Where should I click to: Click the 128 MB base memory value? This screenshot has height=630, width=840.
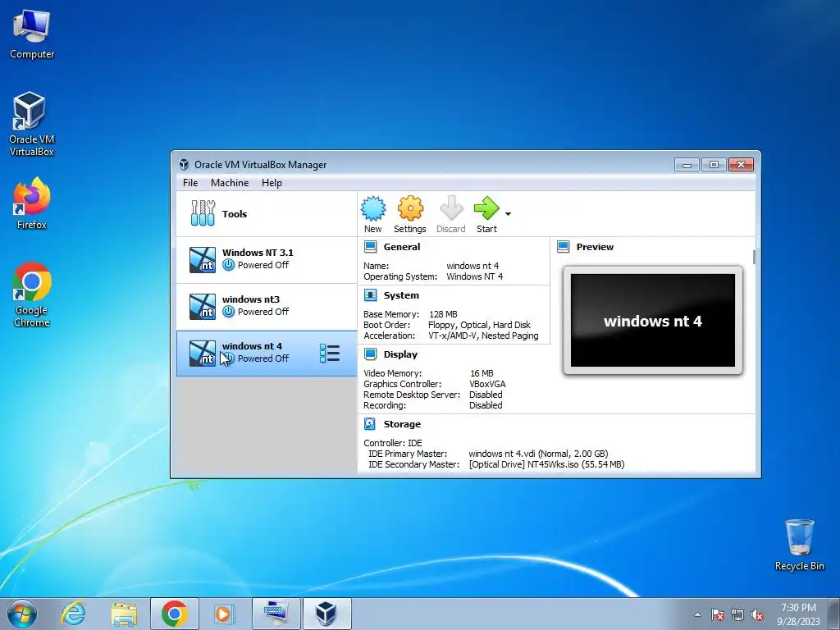click(x=443, y=314)
